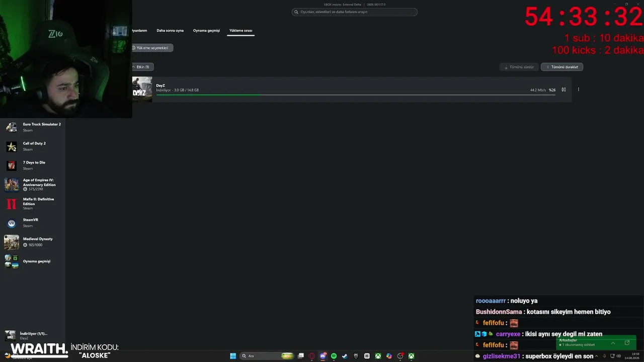The image size is (644, 362).
Task: Pause the DayZ download
Action: (x=563, y=89)
